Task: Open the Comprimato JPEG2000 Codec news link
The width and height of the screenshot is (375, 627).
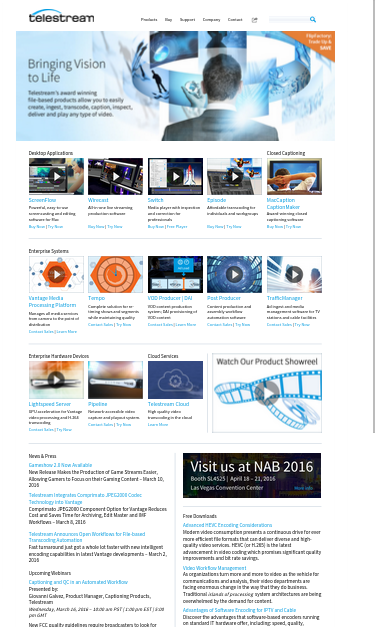Action: click(85, 498)
